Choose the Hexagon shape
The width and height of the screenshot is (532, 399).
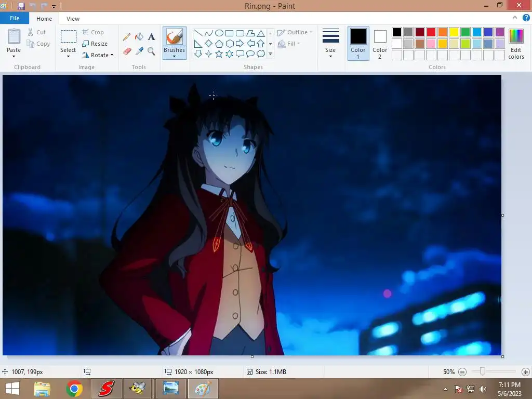tap(230, 44)
